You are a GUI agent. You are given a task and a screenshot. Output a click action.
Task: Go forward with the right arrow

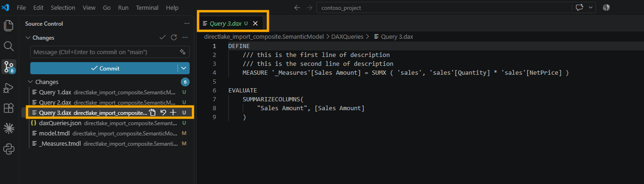310,7
